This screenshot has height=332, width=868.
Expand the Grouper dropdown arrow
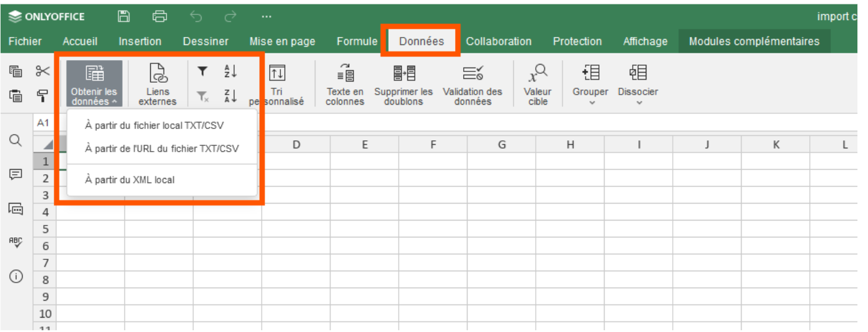coord(592,103)
